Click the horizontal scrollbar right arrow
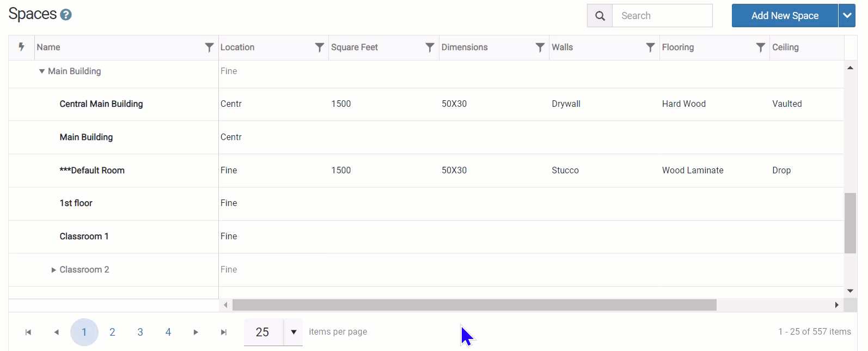The height and width of the screenshot is (351, 868). pyautogui.click(x=837, y=305)
